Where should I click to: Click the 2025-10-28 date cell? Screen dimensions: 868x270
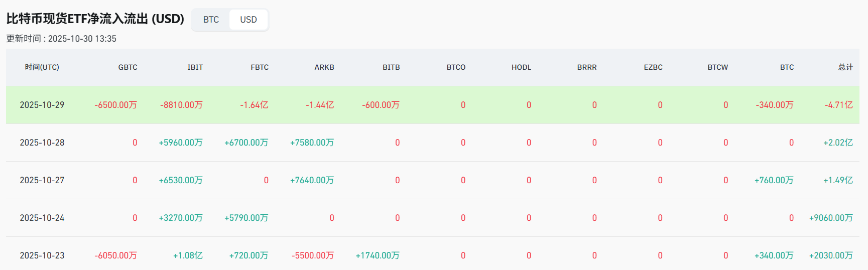[42, 143]
